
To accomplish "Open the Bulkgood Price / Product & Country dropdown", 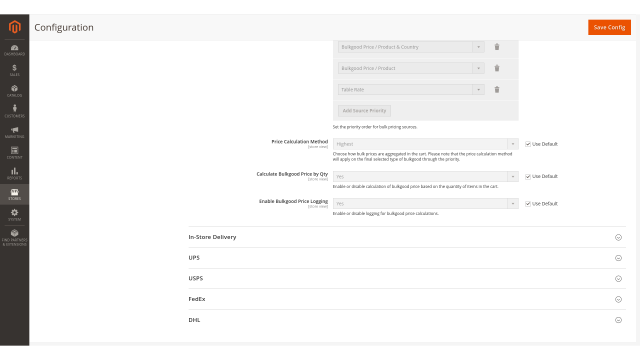I will (411, 47).
